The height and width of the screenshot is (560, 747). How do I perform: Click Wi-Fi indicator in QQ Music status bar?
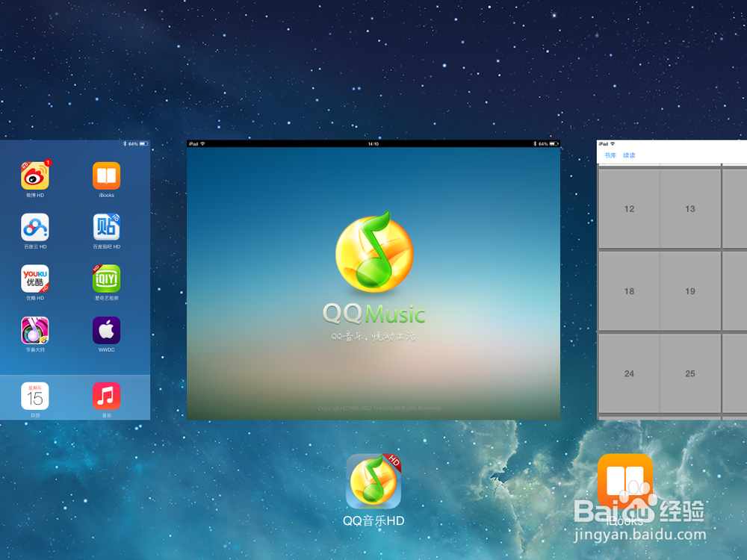click(202, 144)
